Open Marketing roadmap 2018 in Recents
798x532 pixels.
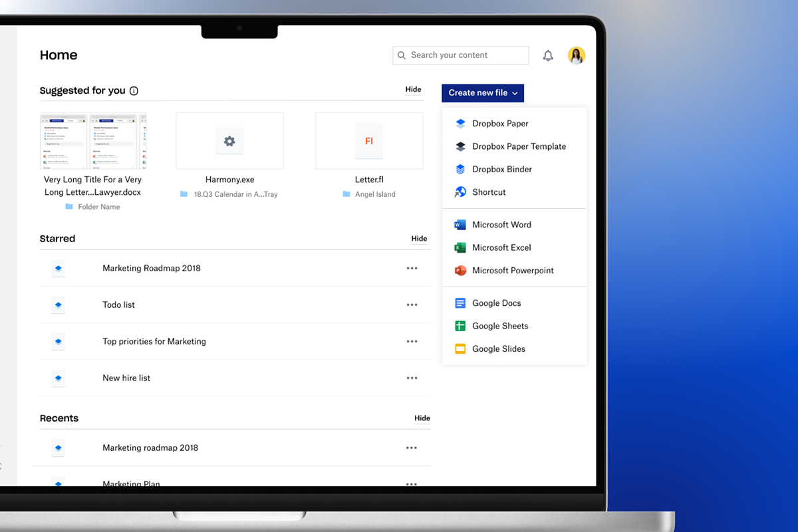pos(150,448)
